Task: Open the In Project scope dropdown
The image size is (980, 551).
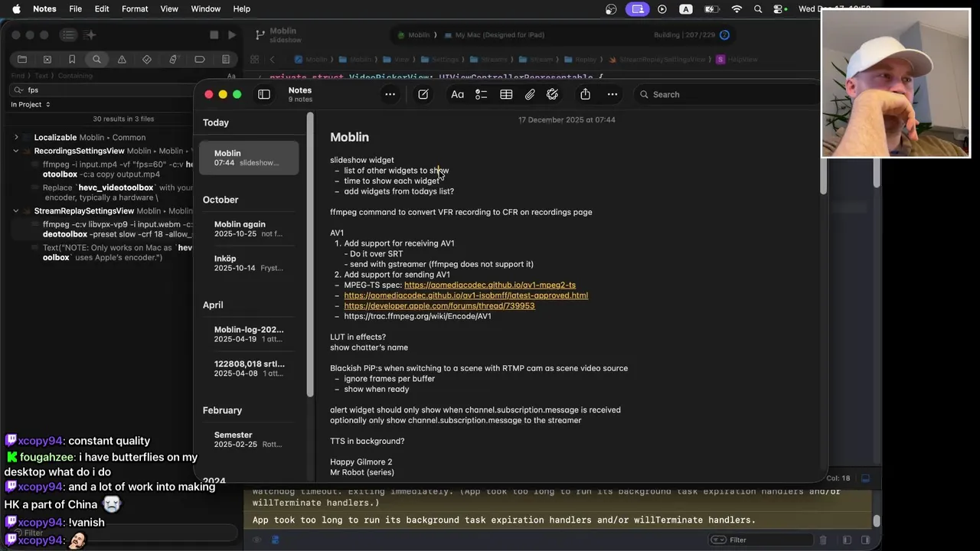Action: (31, 104)
